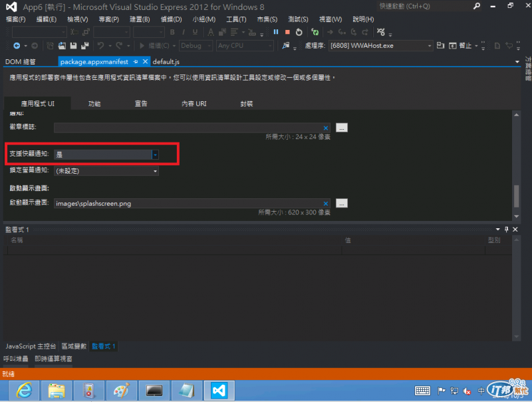The image size is (532, 402).
Task: Open the 支援快顯通知 dropdown
Action: pyautogui.click(x=155, y=155)
